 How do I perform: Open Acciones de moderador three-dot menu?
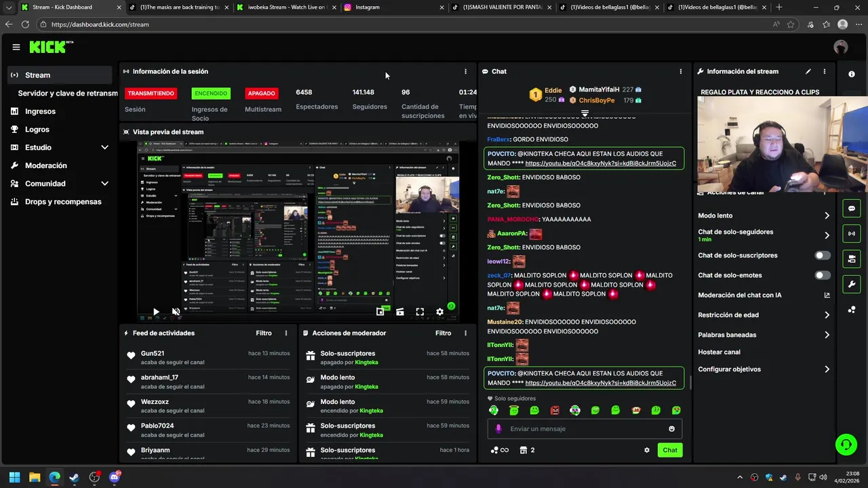click(465, 333)
